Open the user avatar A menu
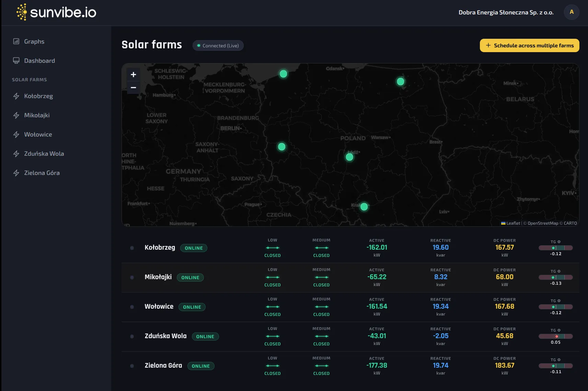The height and width of the screenshot is (391, 588). [x=572, y=12]
